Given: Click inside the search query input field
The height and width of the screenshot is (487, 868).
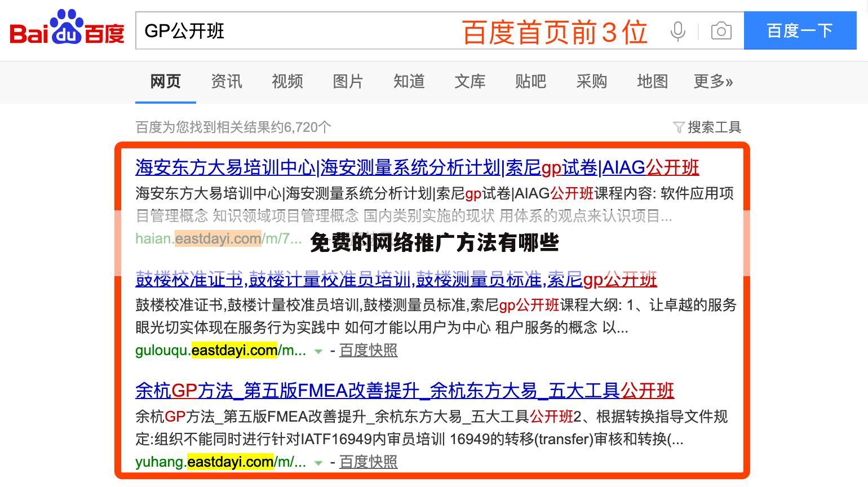Looking at the screenshot, I should pyautogui.click(x=254, y=31).
